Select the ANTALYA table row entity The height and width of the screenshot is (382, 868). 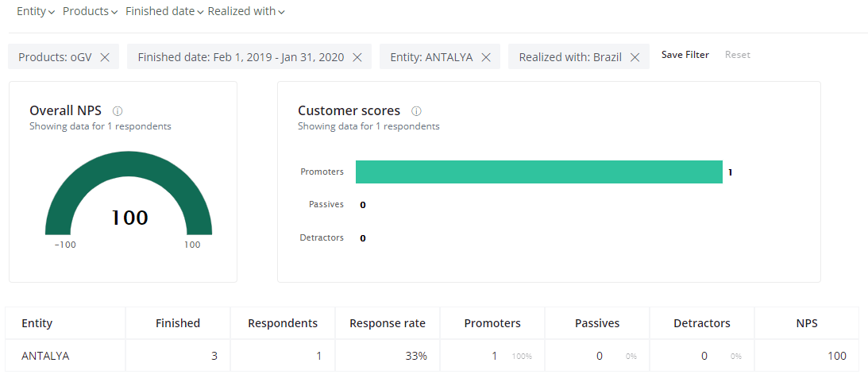tap(45, 356)
